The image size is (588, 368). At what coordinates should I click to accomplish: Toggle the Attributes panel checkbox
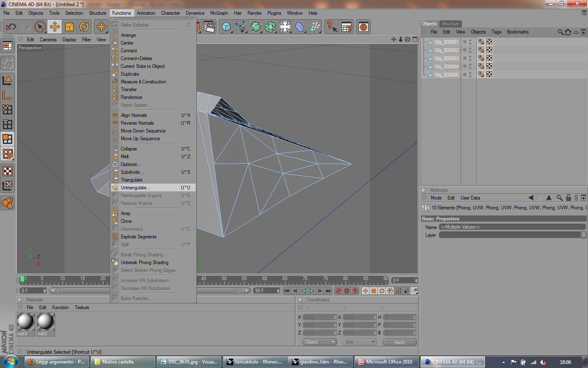[x=423, y=190]
